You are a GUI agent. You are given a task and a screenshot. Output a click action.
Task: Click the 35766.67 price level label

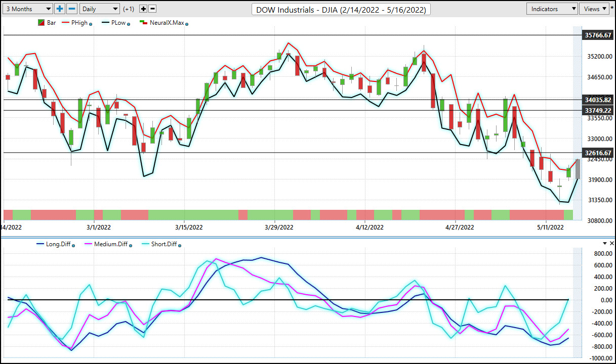(x=598, y=35)
